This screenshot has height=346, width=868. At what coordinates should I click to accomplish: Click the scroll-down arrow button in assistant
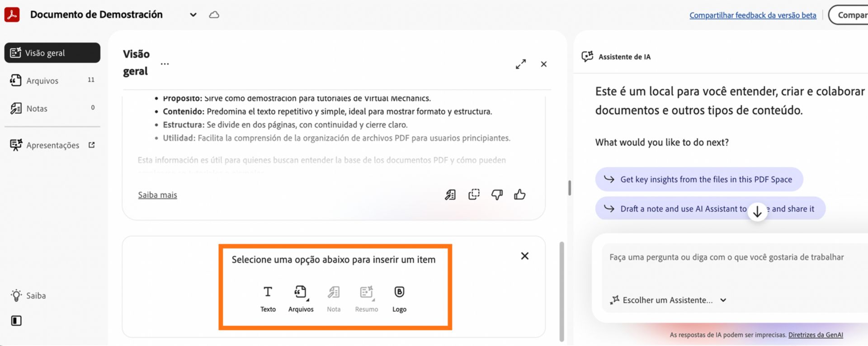click(757, 211)
